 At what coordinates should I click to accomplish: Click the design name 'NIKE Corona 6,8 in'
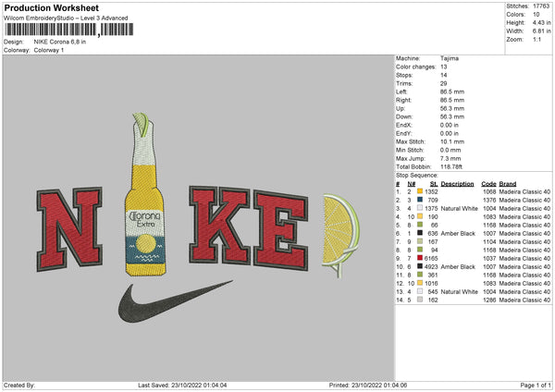tap(60, 42)
